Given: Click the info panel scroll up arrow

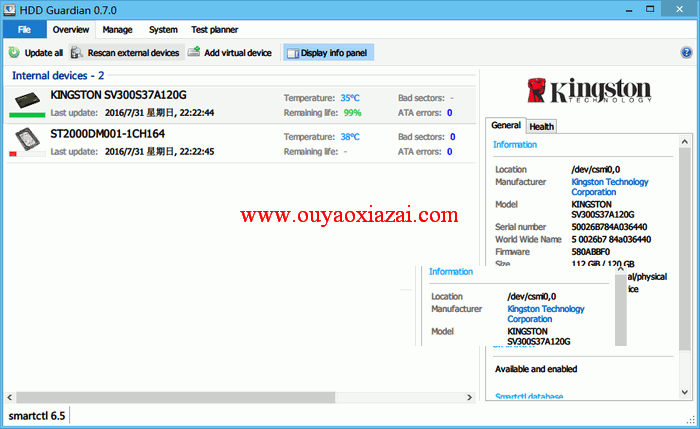Looking at the screenshot, I should pos(685,142).
